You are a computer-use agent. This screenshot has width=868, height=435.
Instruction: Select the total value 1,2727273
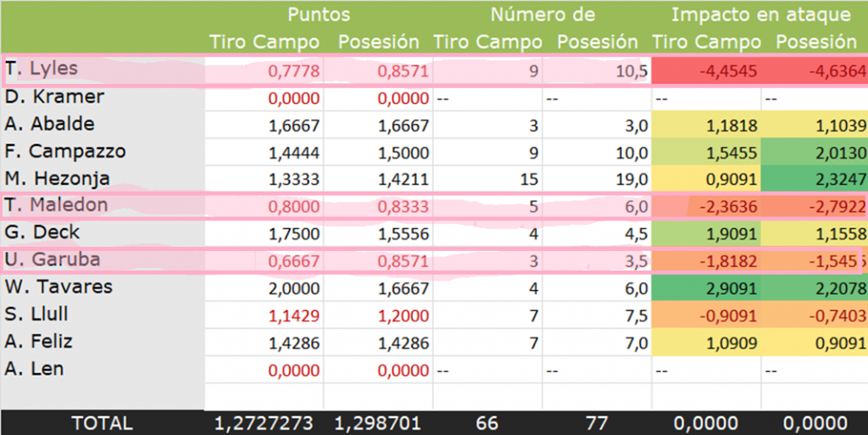(x=264, y=423)
